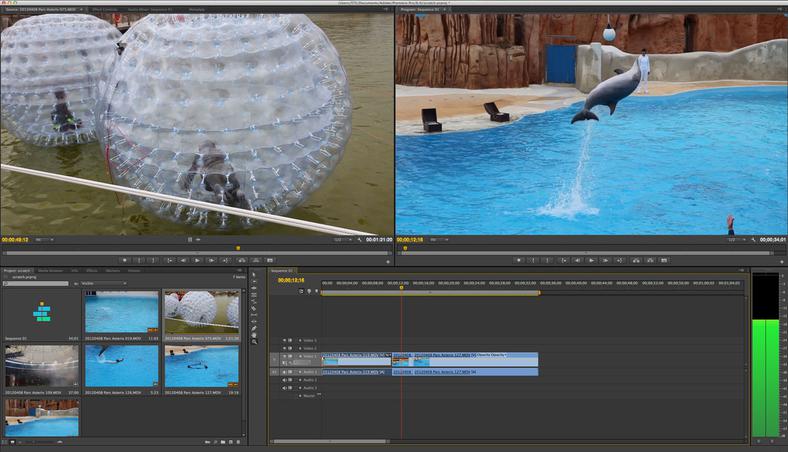Expand the Audio 3 track
This screenshot has width=788, height=452.
click(299, 388)
